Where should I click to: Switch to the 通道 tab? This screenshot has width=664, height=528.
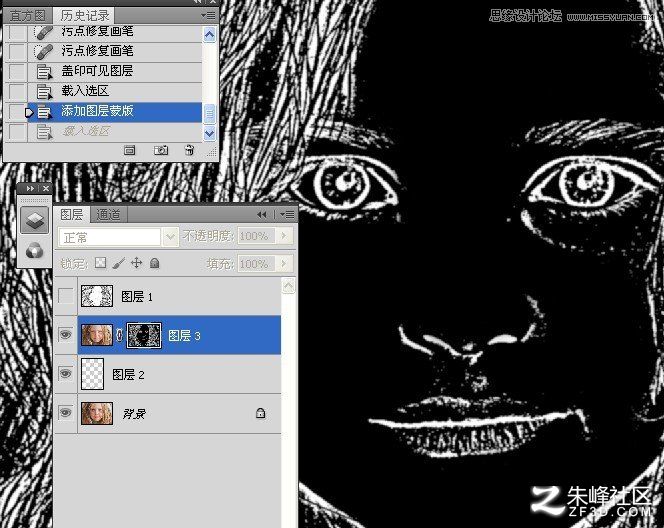108,215
